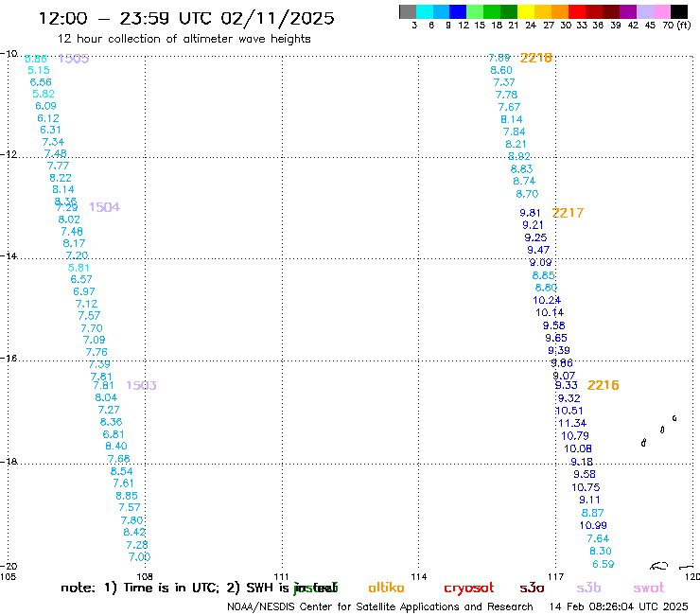Click the wave height value '10.79'
Screen dimensions: 700x615
point(575,436)
